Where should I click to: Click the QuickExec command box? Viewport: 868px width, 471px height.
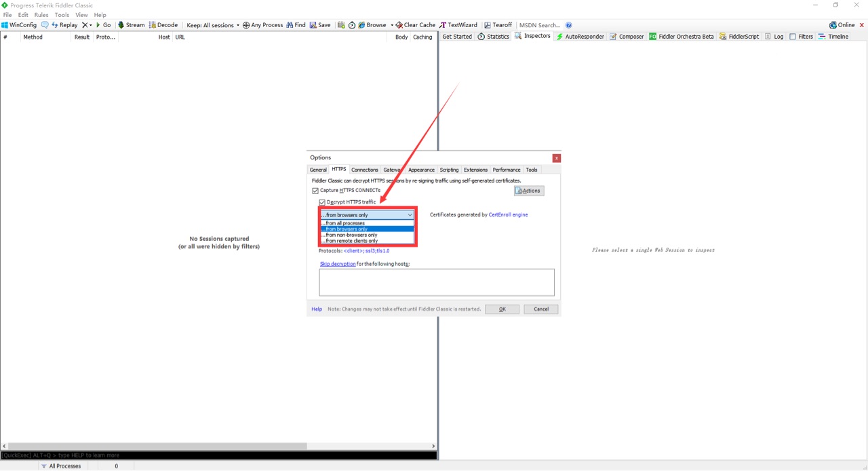pos(218,455)
